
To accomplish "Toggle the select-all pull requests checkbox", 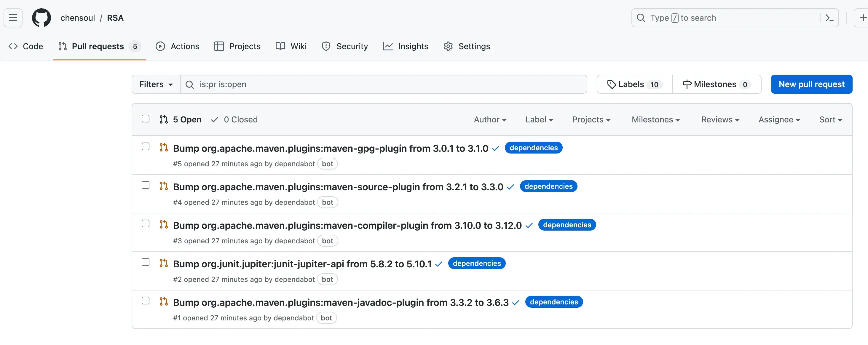I will click(146, 119).
